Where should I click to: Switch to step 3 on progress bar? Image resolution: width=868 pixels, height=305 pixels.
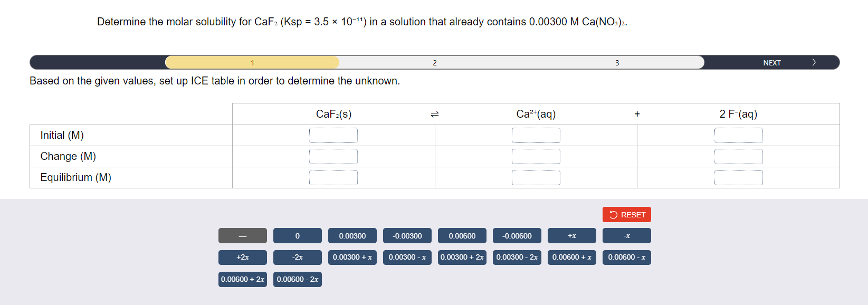617,62
